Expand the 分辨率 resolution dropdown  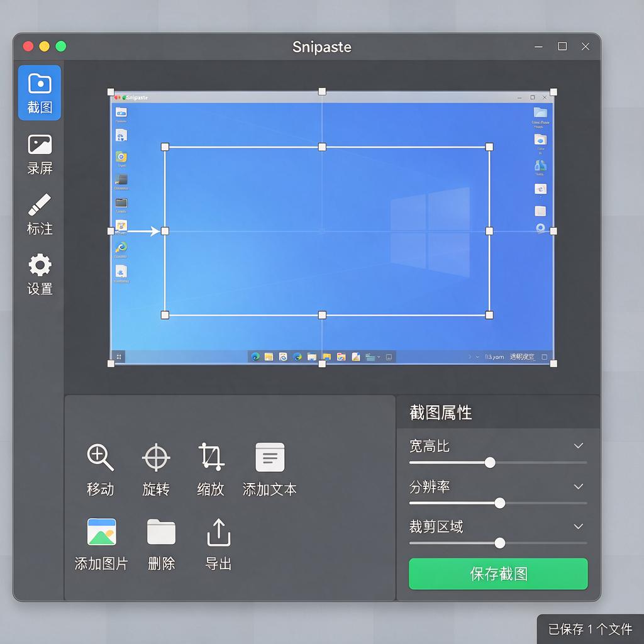click(579, 486)
